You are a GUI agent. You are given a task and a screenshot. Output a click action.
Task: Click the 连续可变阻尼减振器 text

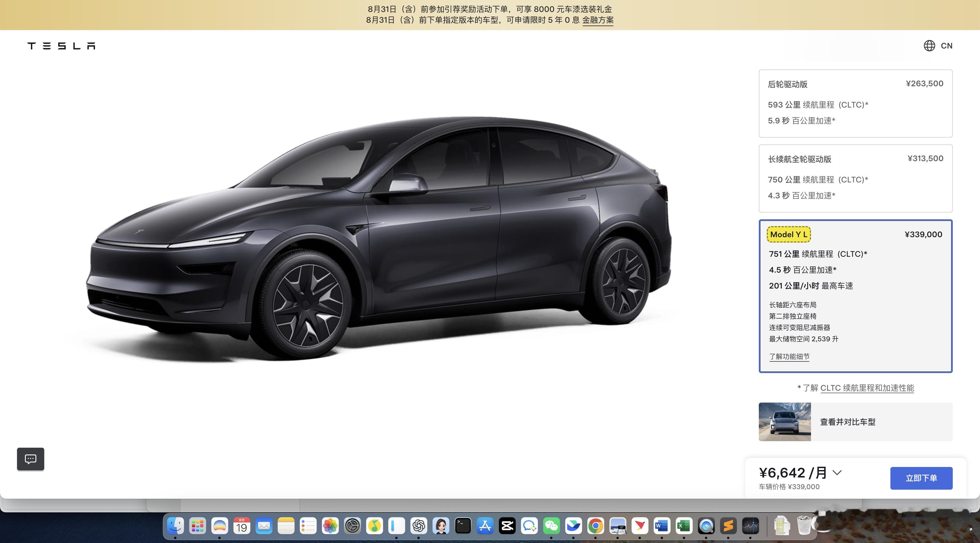click(x=799, y=328)
